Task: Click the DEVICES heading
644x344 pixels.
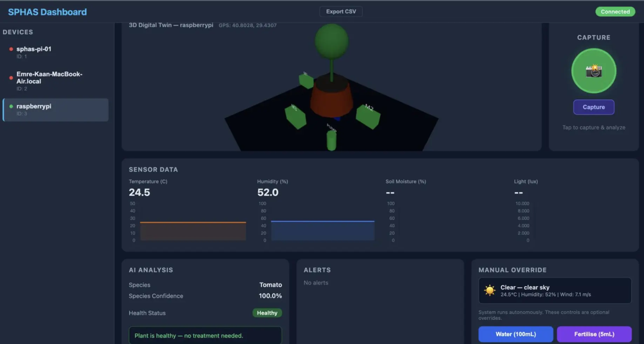Action: (18, 32)
